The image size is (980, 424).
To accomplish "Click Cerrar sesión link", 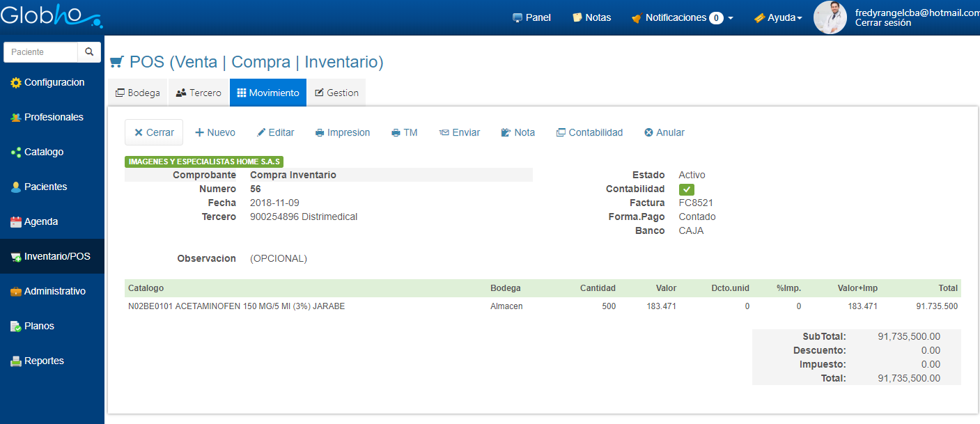I will [x=882, y=23].
